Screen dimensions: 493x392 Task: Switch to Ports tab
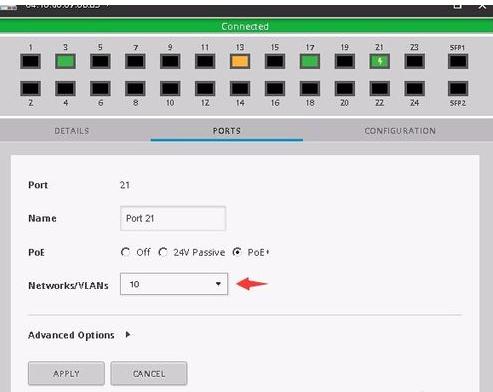pos(227,131)
